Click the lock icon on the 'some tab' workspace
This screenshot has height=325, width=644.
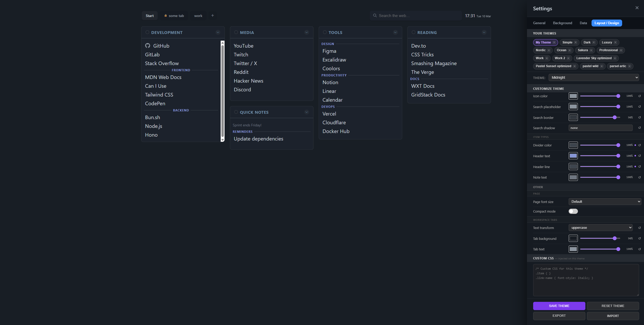tap(166, 15)
